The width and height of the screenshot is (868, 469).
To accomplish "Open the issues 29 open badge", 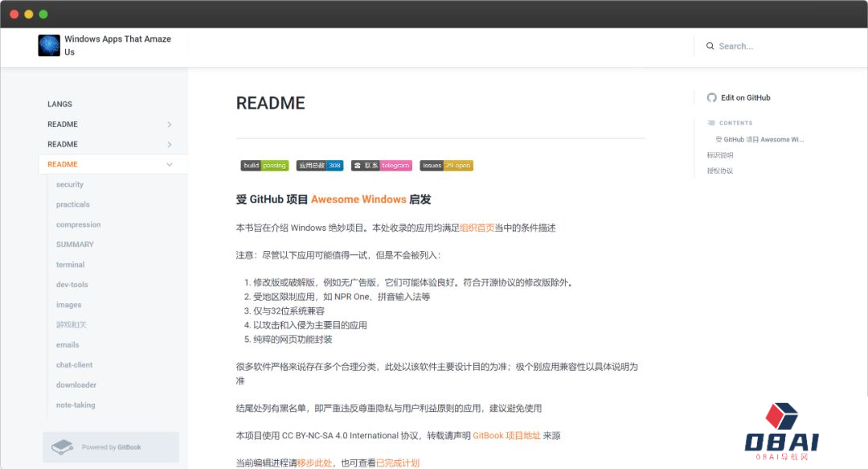I will tap(446, 165).
